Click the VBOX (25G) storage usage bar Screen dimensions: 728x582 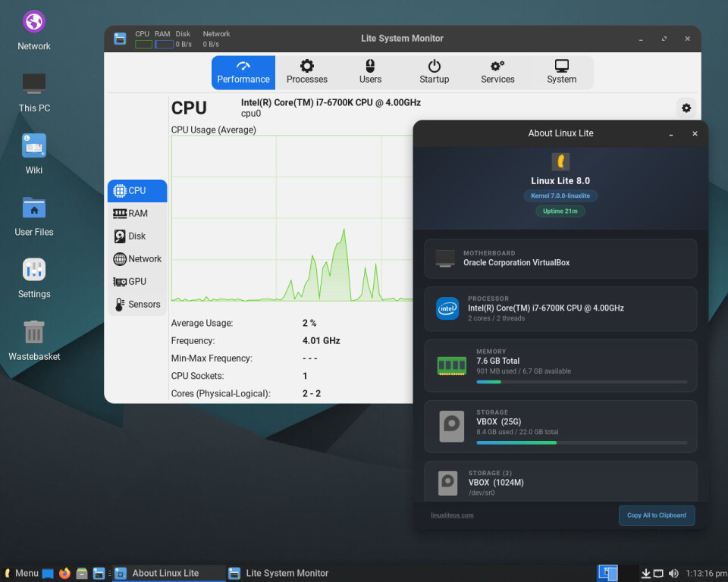[582, 443]
